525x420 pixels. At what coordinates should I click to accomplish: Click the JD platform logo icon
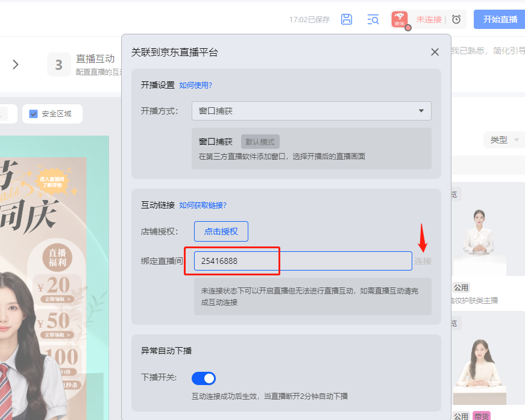click(400, 19)
